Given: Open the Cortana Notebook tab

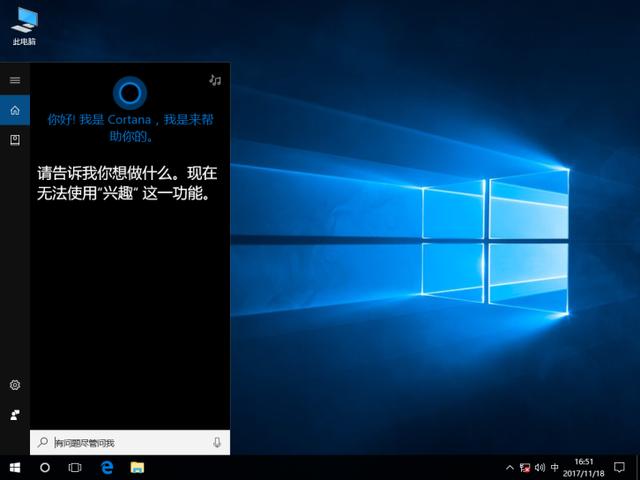Looking at the screenshot, I should (x=15, y=140).
